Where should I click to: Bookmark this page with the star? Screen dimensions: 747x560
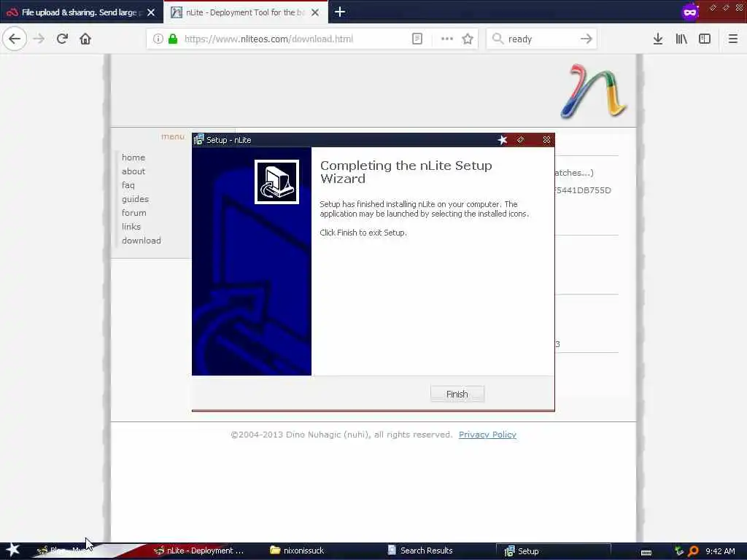pyautogui.click(x=468, y=39)
